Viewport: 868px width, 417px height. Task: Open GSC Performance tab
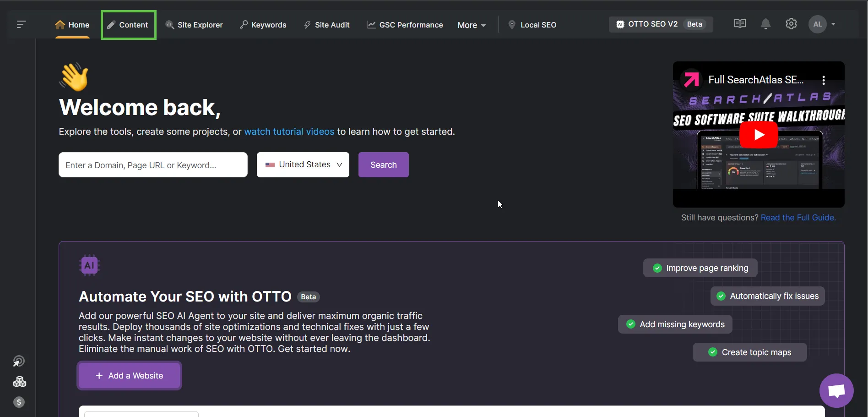405,25
